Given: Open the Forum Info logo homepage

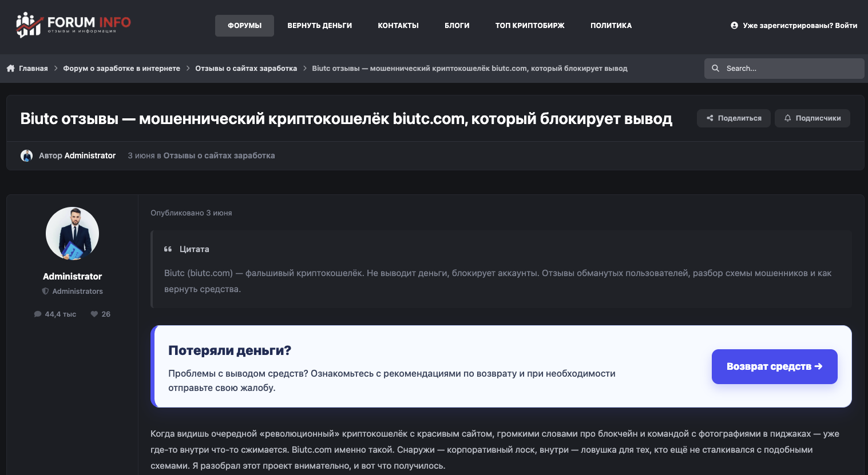Looking at the screenshot, I should (x=73, y=25).
